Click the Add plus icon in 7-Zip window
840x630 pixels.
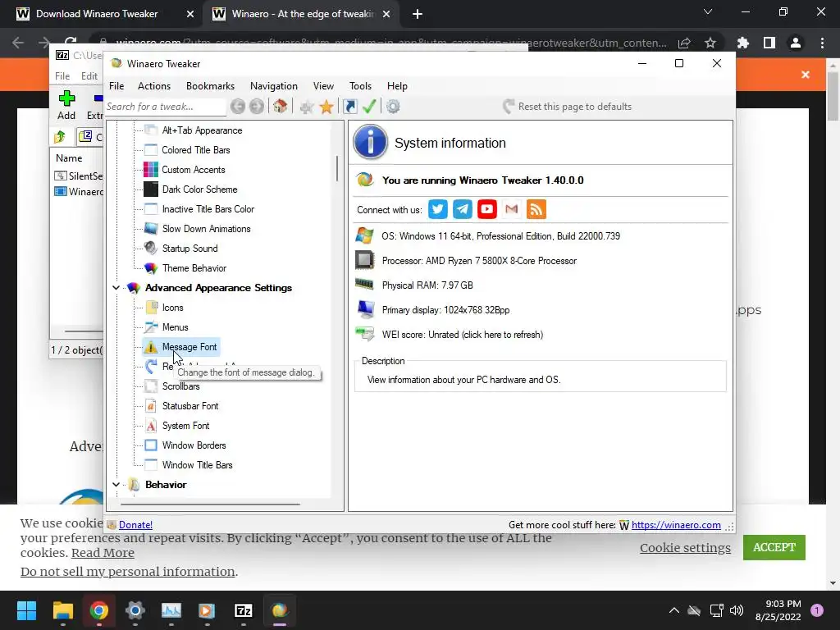click(66, 98)
